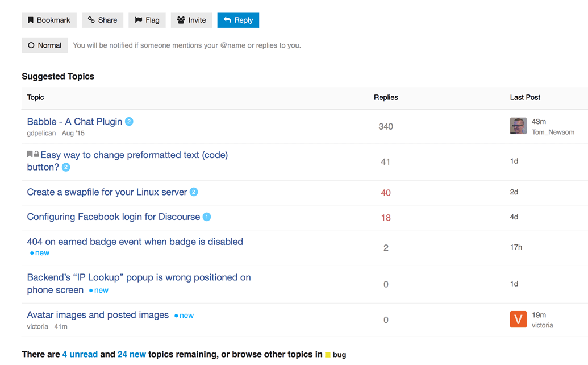The image size is (588, 365).
Task: Click unread badge on Facebook login topic
Action: coord(207,217)
